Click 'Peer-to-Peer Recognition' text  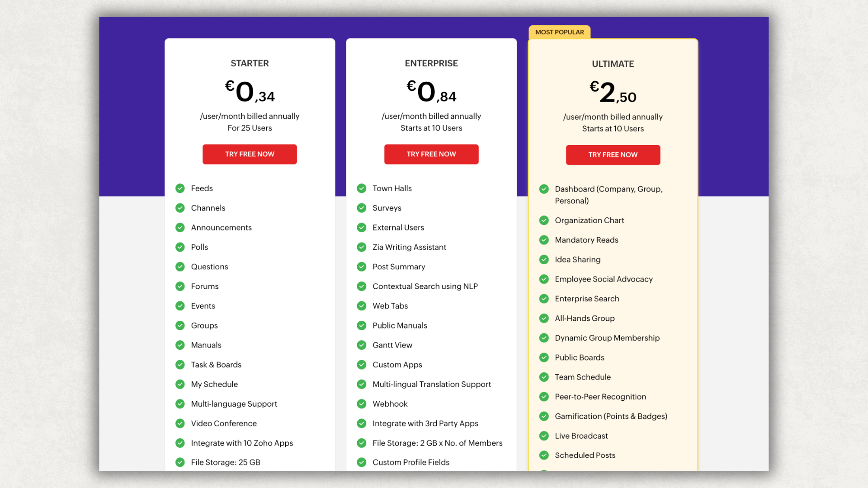pos(600,397)
